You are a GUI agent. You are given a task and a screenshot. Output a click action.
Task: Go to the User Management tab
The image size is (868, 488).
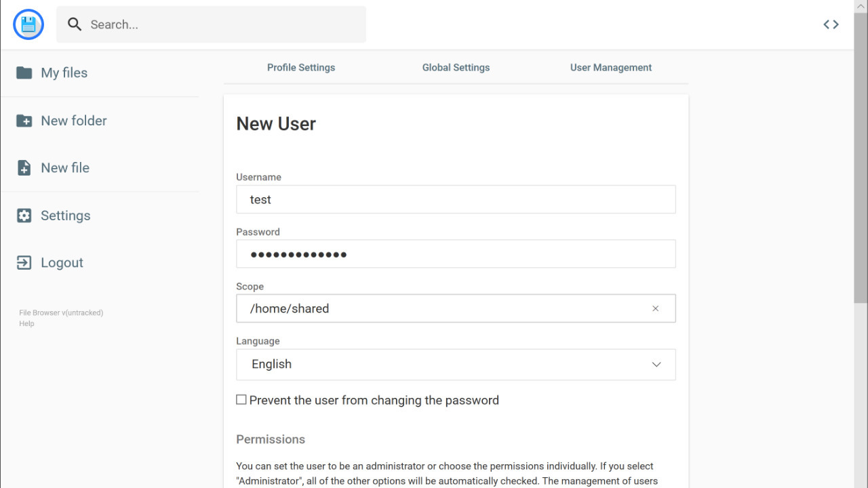pyautogui.click(x=610, y=68)
